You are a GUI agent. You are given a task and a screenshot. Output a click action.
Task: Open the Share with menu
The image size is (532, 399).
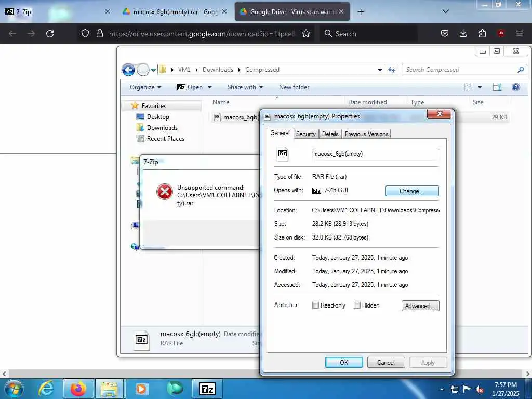[245, 87]
